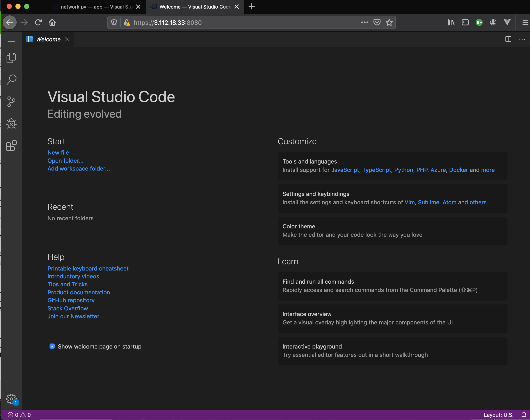This screenshot has width=530, height=420.
Task: Open browser Library icon
Action: [451, 22]
